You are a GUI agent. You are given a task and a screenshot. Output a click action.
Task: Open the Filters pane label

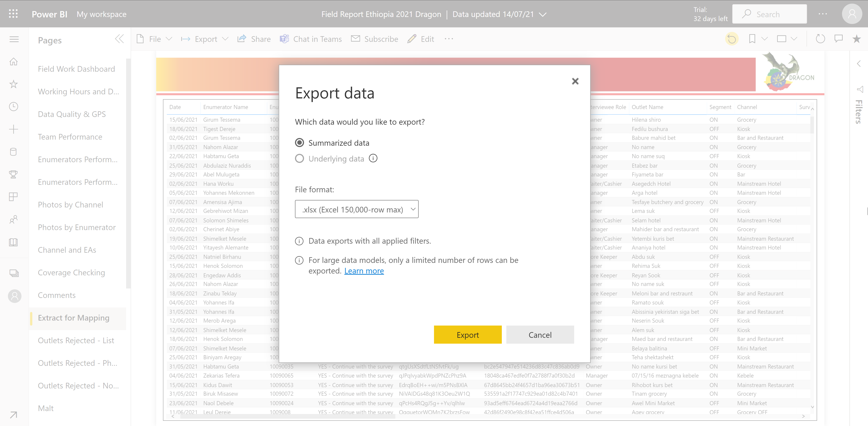click(x=859, y=112)
